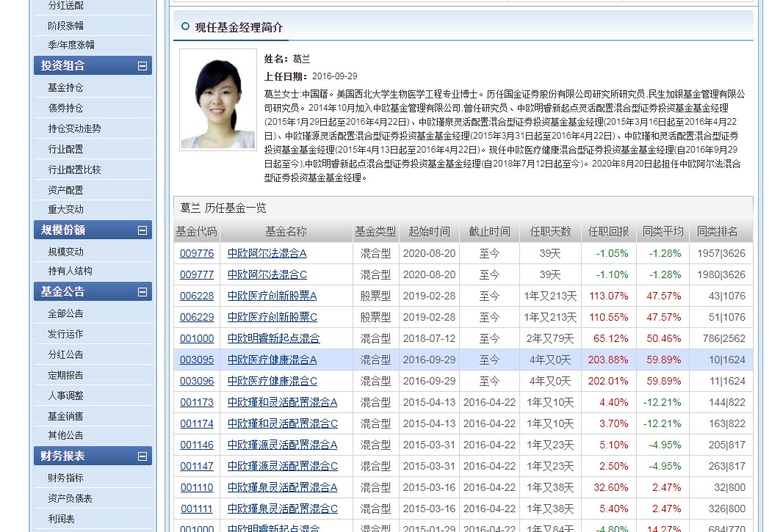Open fund 中欧瑾源灵活配置混合A
Viewport: 769px width, 532px height.
(x=283, y=445)
